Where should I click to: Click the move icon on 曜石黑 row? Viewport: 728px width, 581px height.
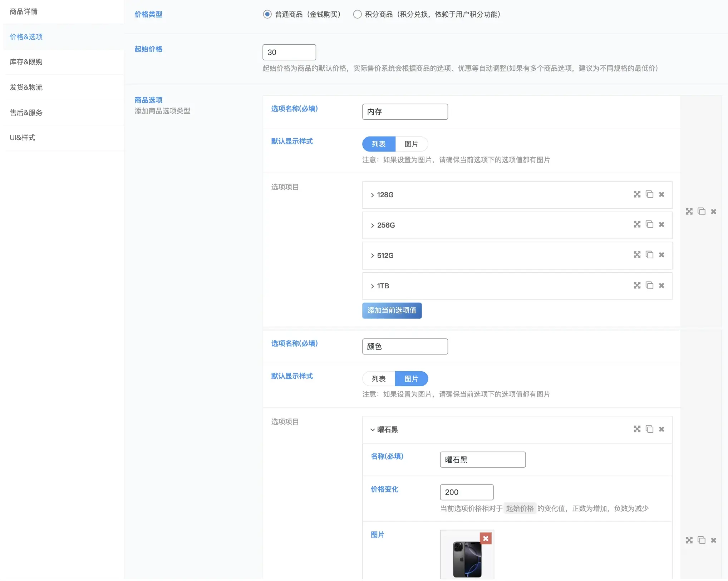coord(637,429)
